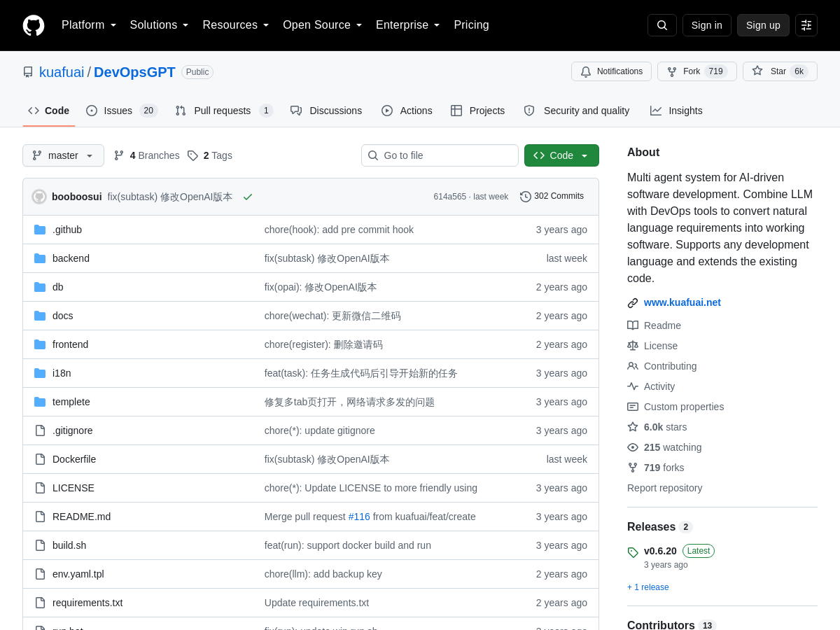View the 4 Branches link
Image resolution: width=840 pixels, height=630 pixels.
[x=147, y=155]
